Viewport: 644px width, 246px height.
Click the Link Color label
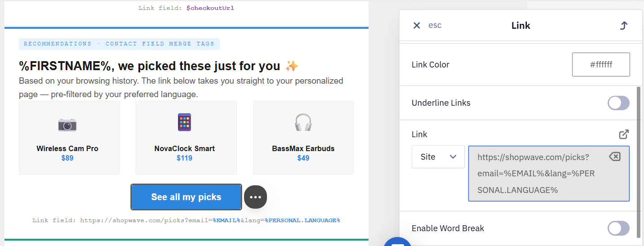click(431, 65)
